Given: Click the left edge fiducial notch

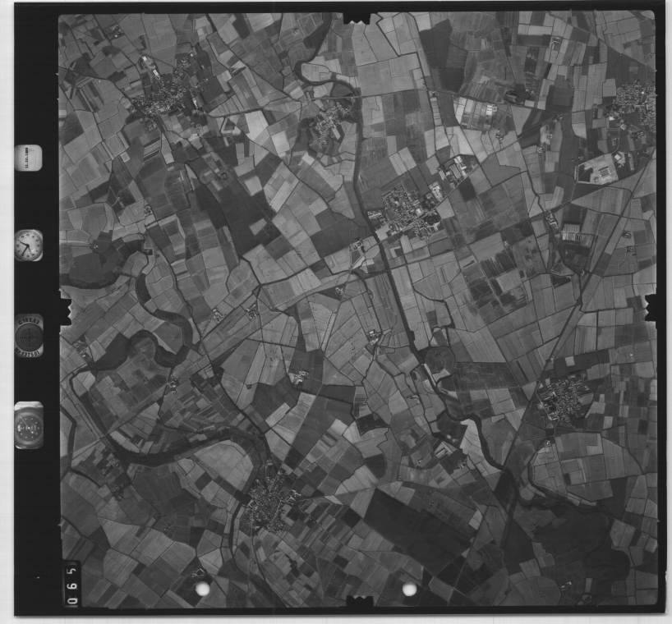Looking at the screenshot, I should tap(65, 310).
